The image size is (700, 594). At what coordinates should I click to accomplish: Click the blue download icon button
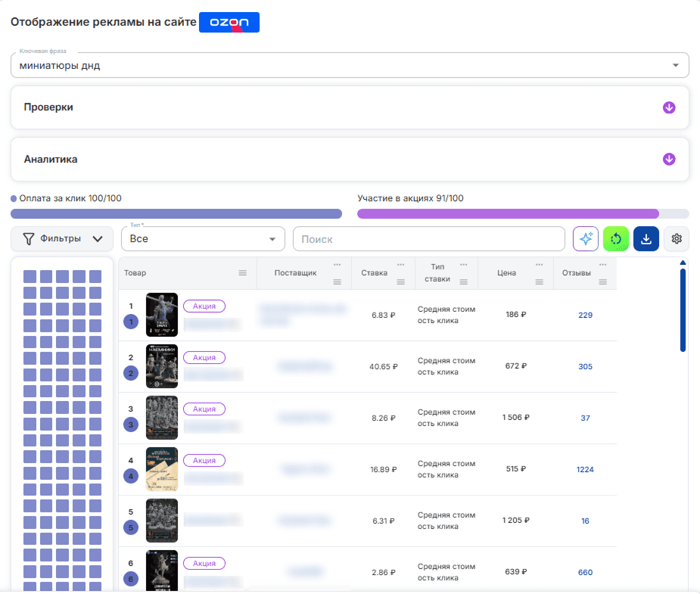pyautogui.click(x=646, y=239)
